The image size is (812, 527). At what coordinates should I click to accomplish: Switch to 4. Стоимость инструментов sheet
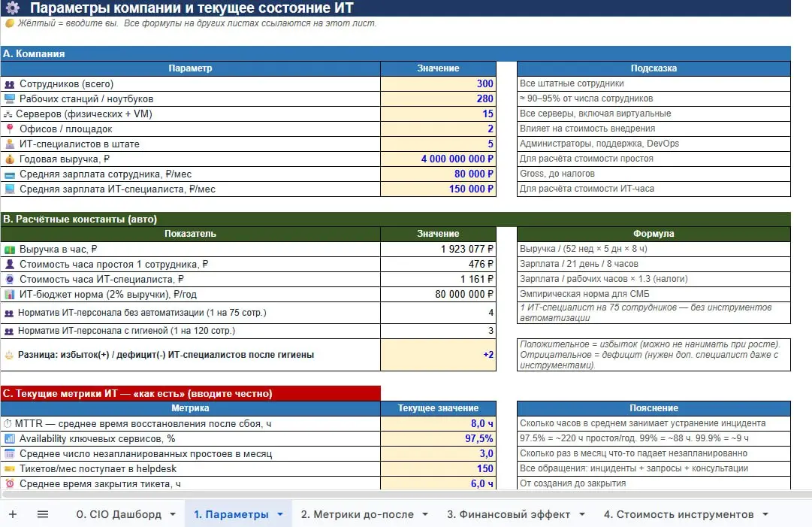(678, 514)
